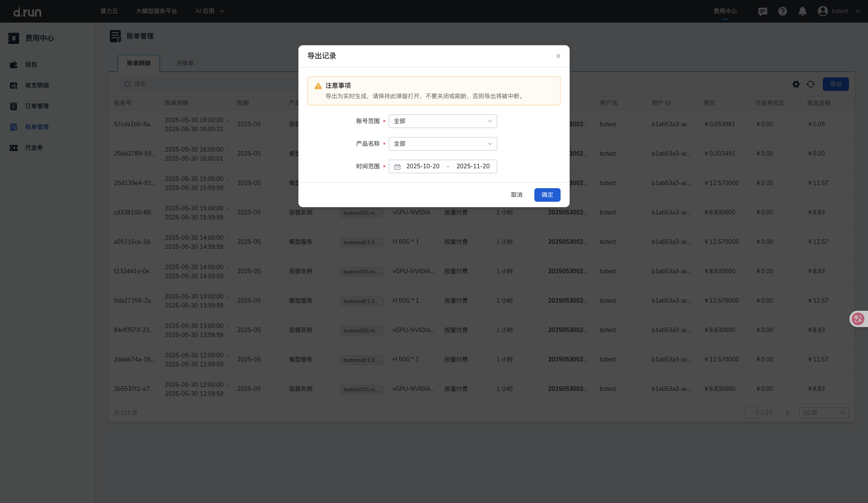Open 大模型服务平台 in the top menu
Image resolution: width=868 pixels, height=503 pixels.
click(156, 11)
